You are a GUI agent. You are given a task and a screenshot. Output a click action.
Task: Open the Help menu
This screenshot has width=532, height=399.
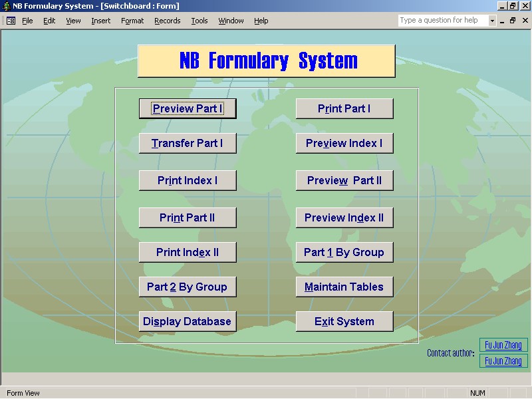261,21
